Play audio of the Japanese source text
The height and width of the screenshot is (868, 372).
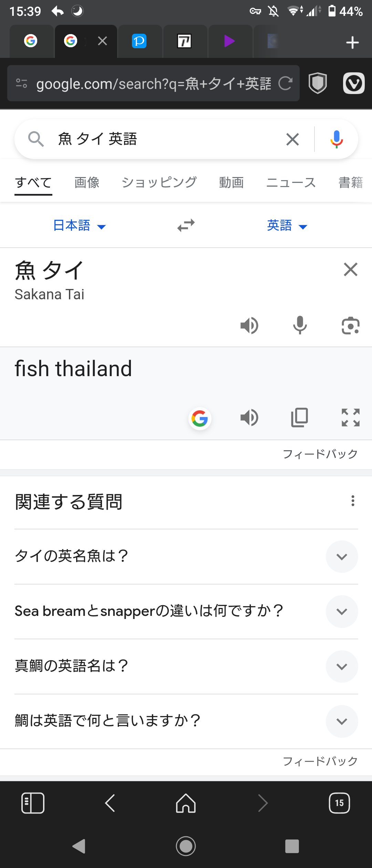249,325
